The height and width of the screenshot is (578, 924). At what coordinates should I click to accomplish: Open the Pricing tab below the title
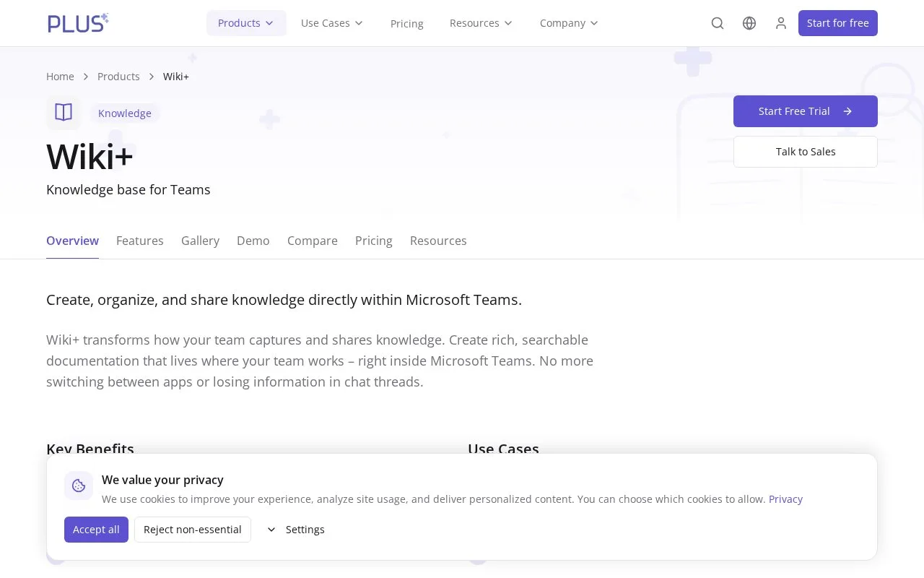point(374,241)
